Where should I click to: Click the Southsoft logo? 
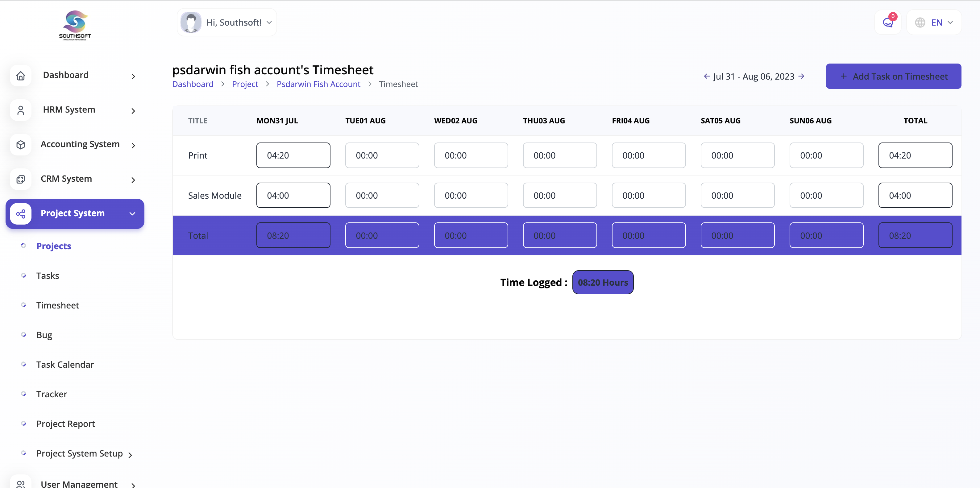click(75, 25)
